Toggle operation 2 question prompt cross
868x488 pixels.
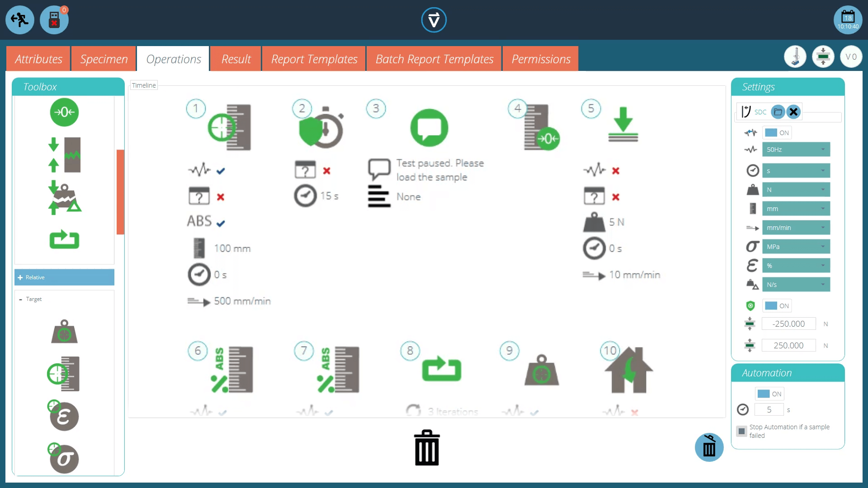326,171
